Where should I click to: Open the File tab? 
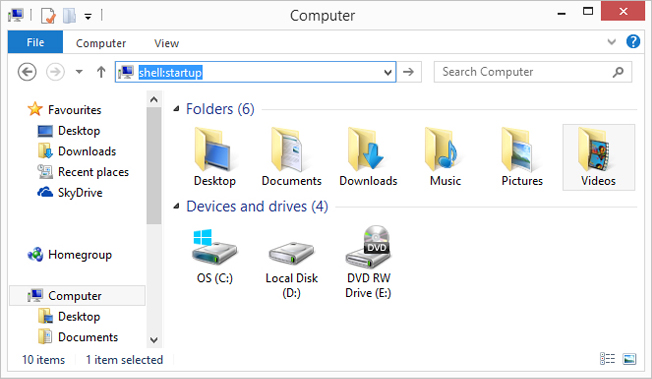(x=35, y=42)
